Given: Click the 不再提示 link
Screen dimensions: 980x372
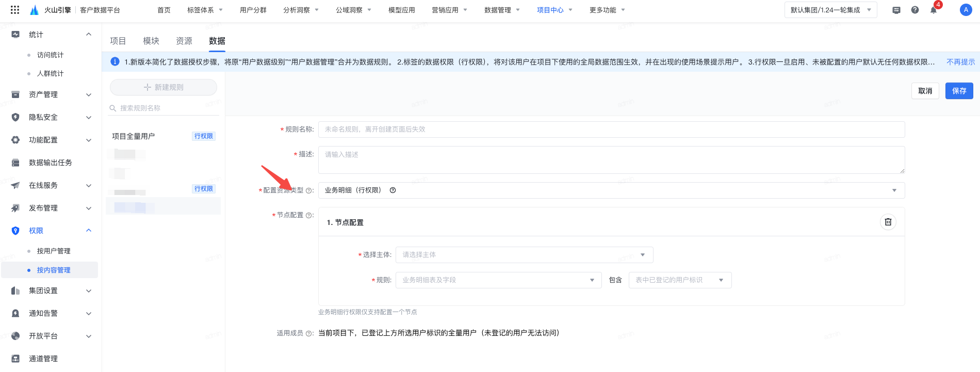Looking at the screenshot, I should (960, 62).
